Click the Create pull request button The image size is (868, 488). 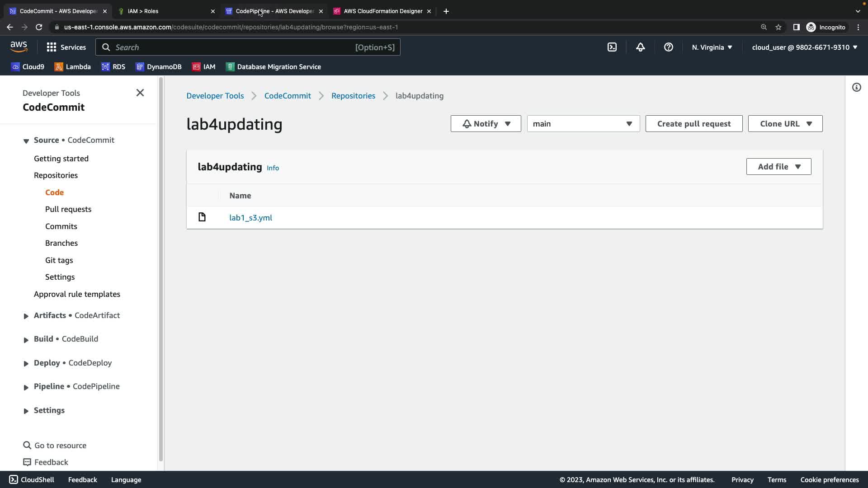pyautogui.click(x=693, y=124)
